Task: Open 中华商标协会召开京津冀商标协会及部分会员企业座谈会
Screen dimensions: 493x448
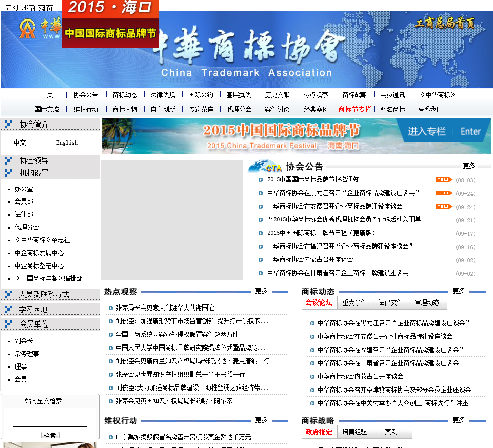Action: 395,390
